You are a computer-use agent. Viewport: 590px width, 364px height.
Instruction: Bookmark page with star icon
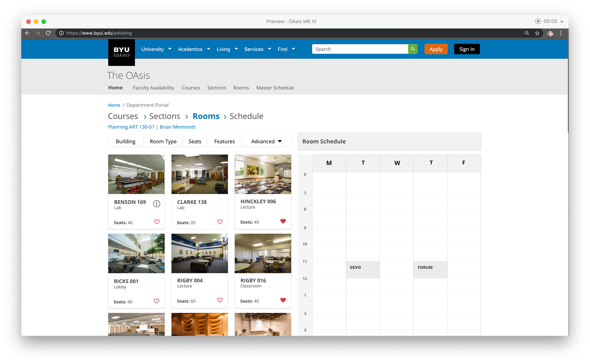(x=537, y=33)
